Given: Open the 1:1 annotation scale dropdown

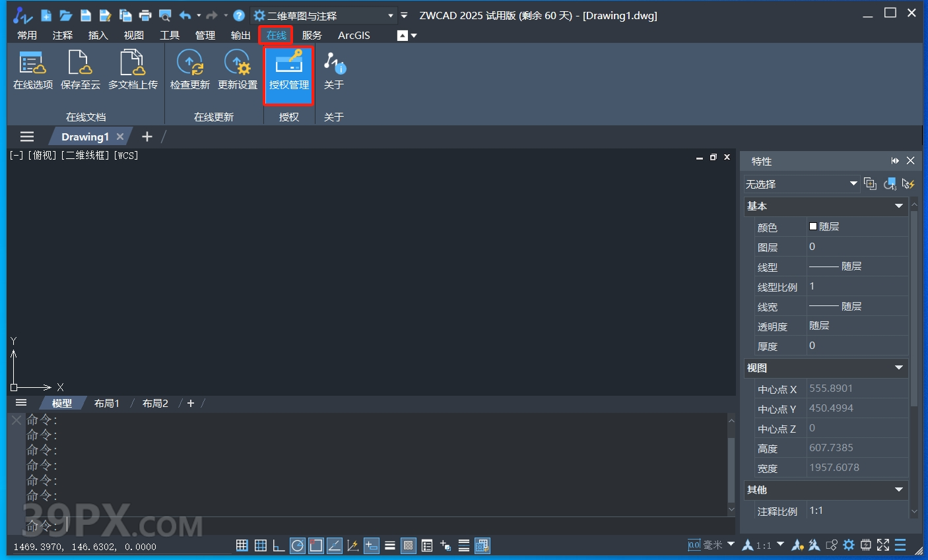Looking at the screenshot, I should (780, 544).
